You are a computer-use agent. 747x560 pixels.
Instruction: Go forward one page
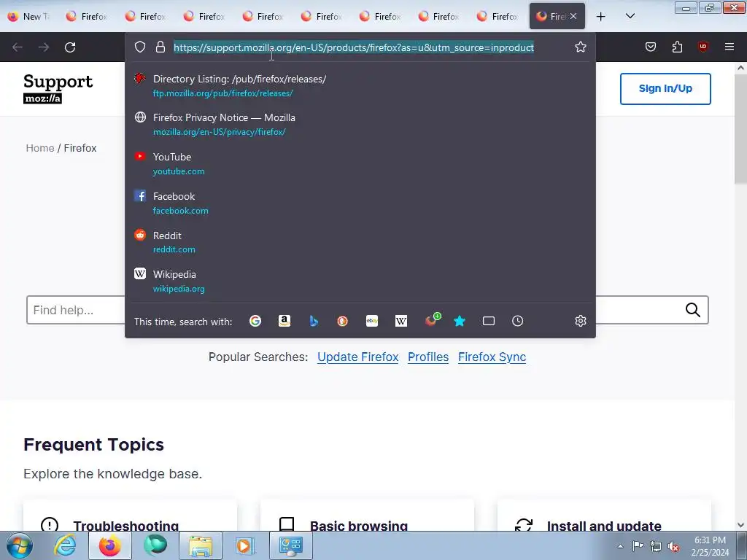tap(44, 47)
